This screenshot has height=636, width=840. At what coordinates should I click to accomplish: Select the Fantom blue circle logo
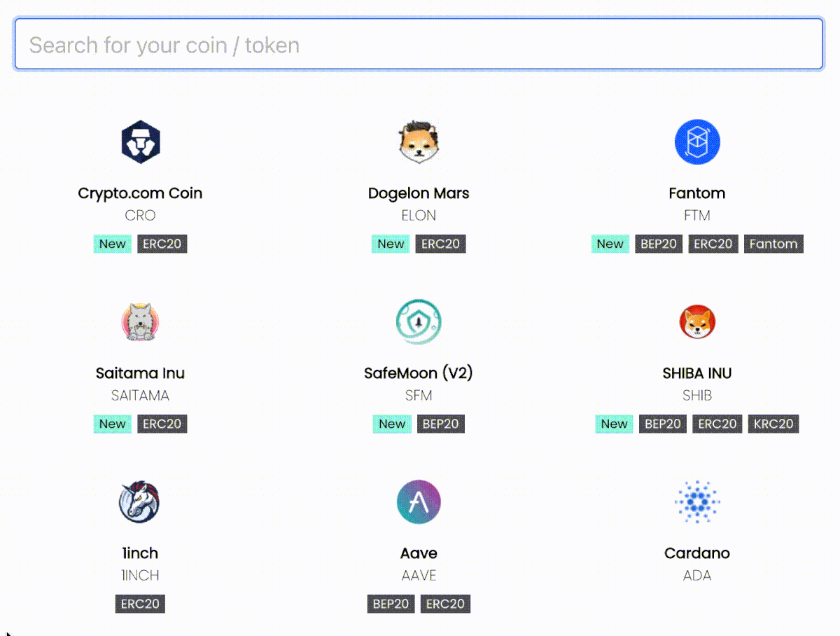[x=697, y=141]
